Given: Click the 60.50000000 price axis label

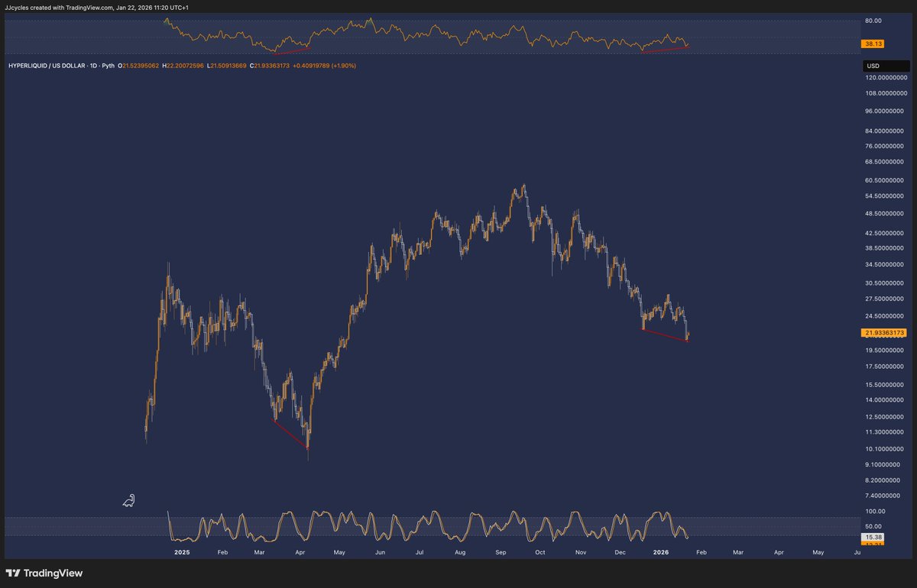Looking at the screenshot, I should pyautogui.click(x=885, y=180).
